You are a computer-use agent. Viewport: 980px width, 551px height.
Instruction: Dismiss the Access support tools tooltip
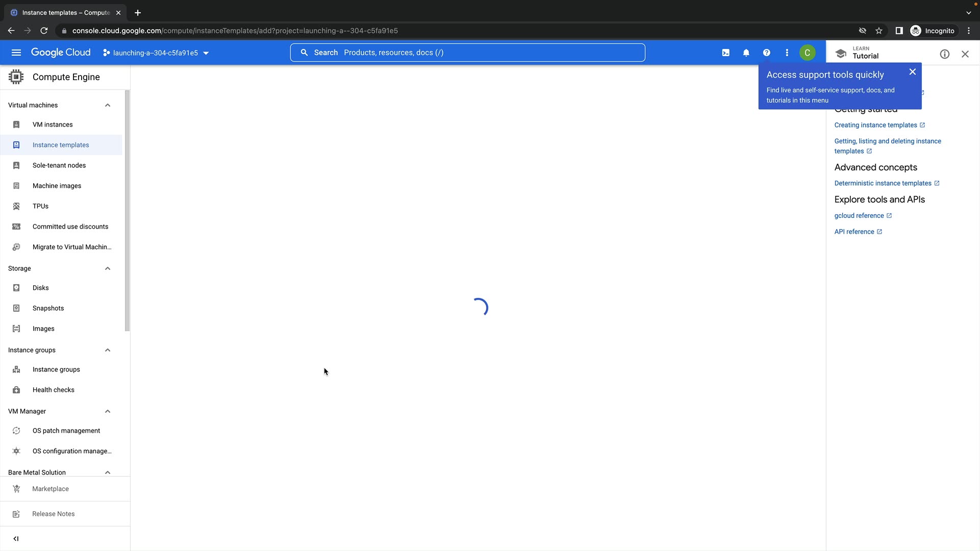point(912,72)
